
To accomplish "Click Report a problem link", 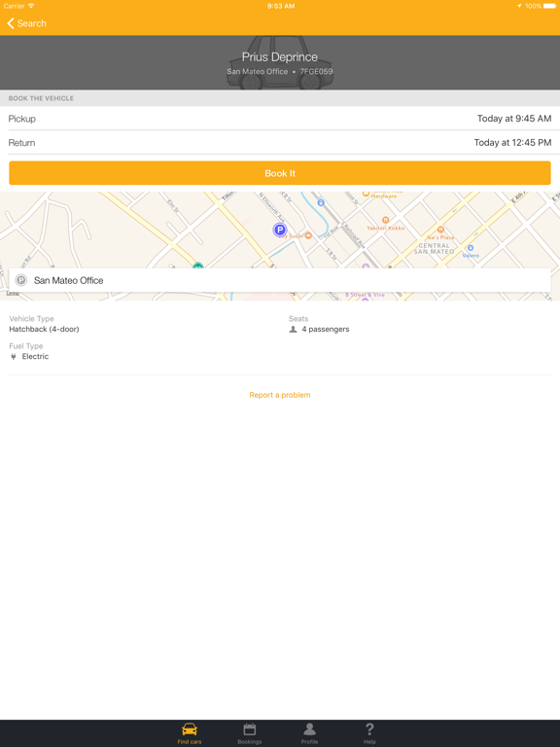I will [x=280, y=395].
